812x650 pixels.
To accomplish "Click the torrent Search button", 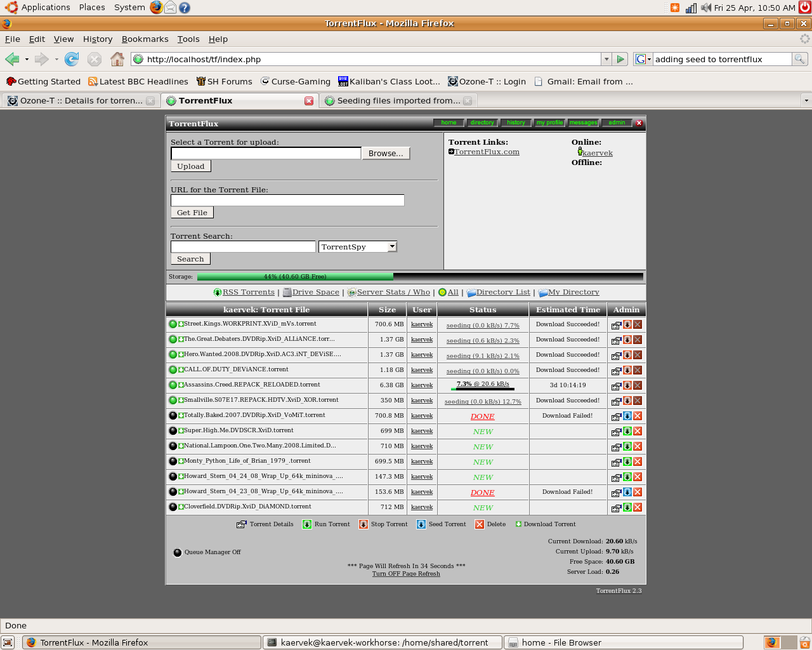I will coord(190,259).
